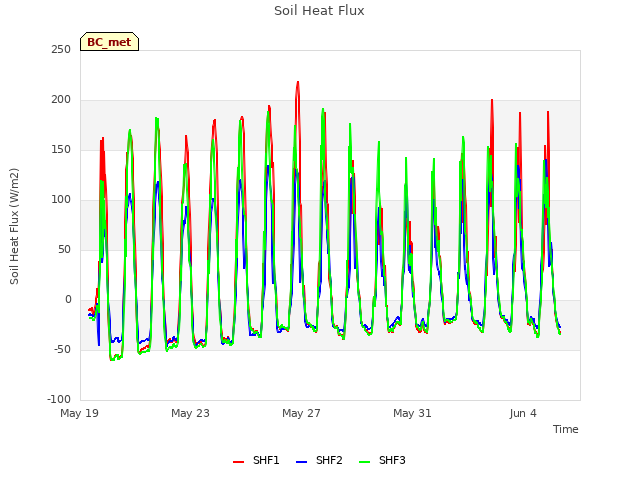Click the 200 y-axis tick label
The width and height of the screenshot is (640, 480).
point(61,100)
